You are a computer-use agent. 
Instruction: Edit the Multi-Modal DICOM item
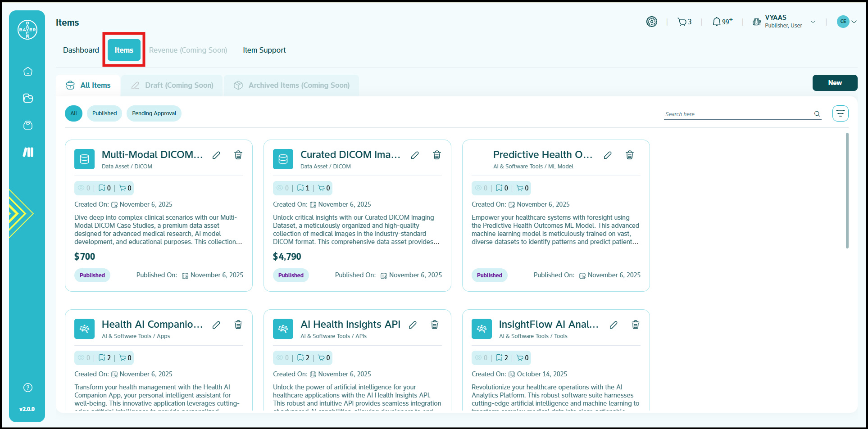216,155
